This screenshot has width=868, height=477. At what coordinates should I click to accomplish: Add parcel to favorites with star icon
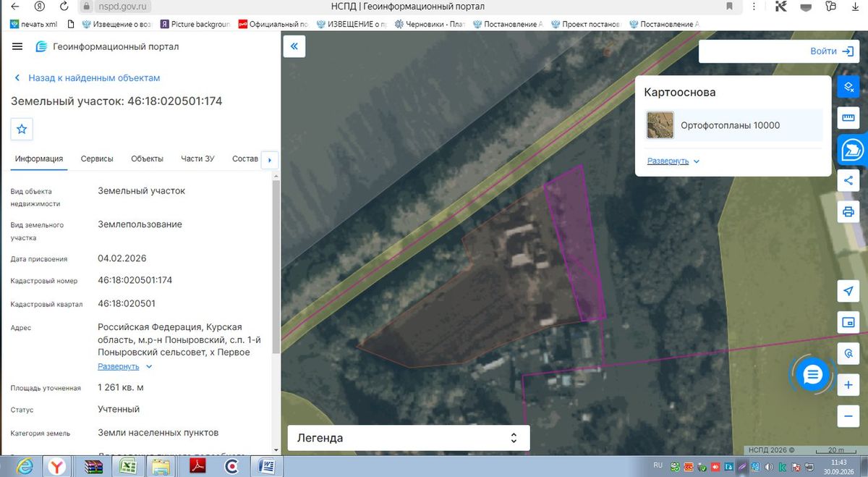pos(22,129)
